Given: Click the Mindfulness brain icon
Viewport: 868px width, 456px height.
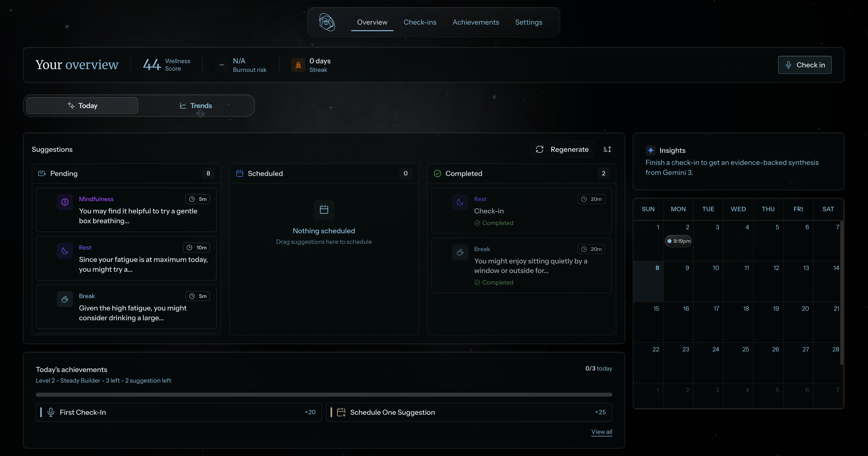Looking at the screenshot, I should (65, 202).
